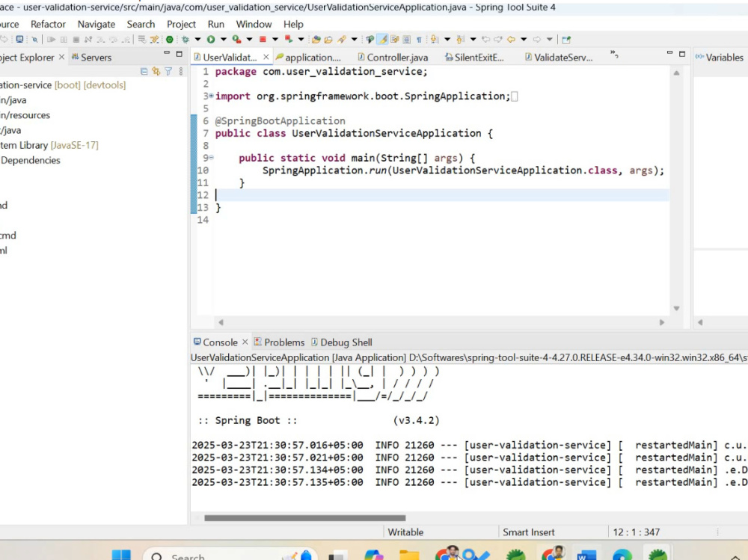
Task: Open the Run dropdown arrow
Action: tap(223, 40)
